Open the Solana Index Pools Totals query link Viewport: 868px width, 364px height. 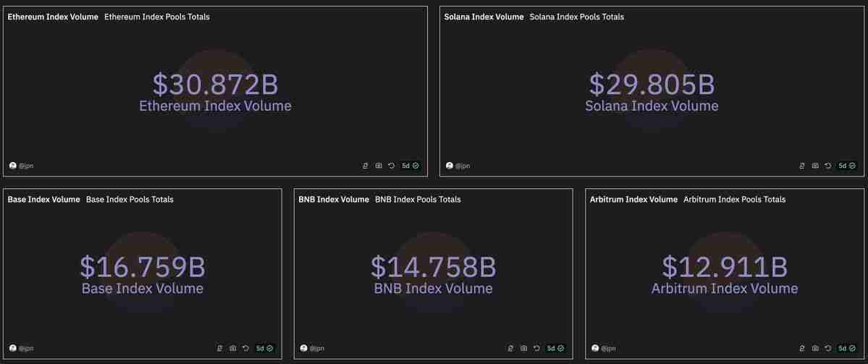click(576, 17)
